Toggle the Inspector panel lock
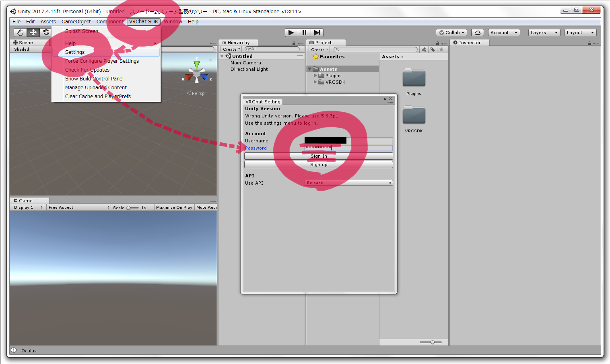This screenshot has height=364, width=610. click(589, 43)
